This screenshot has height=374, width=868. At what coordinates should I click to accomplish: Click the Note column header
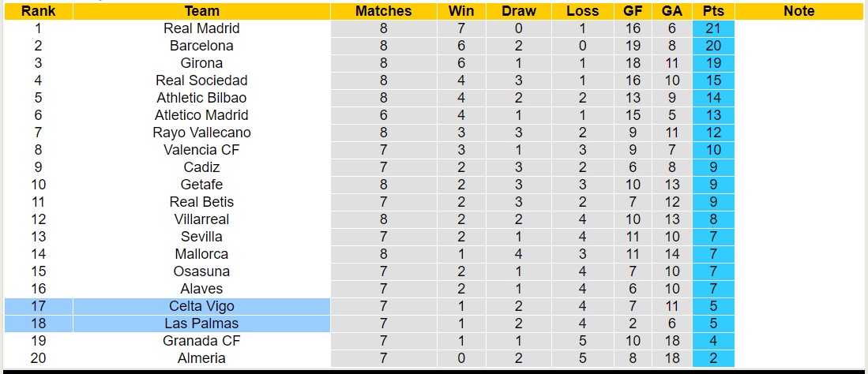[798, 11]
